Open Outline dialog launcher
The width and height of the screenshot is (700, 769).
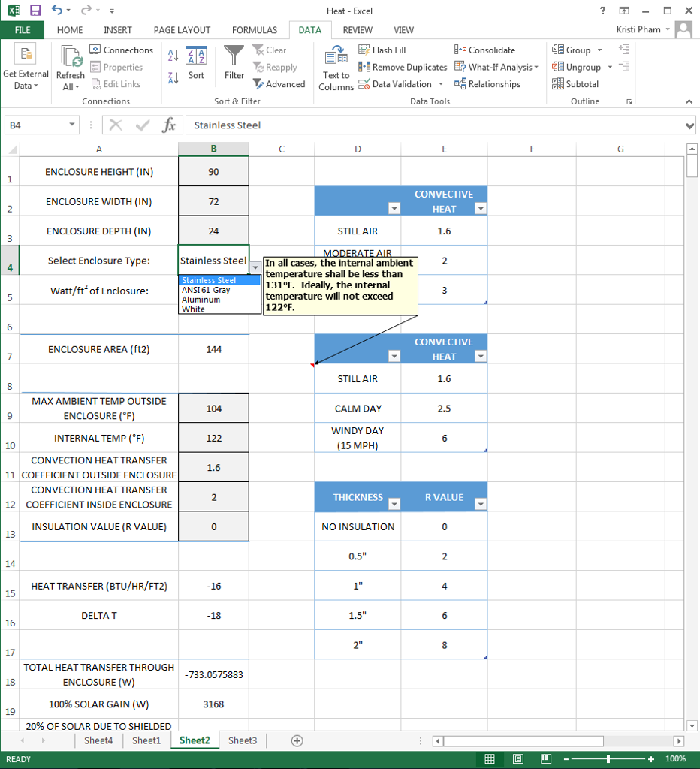tap(629, 101)
